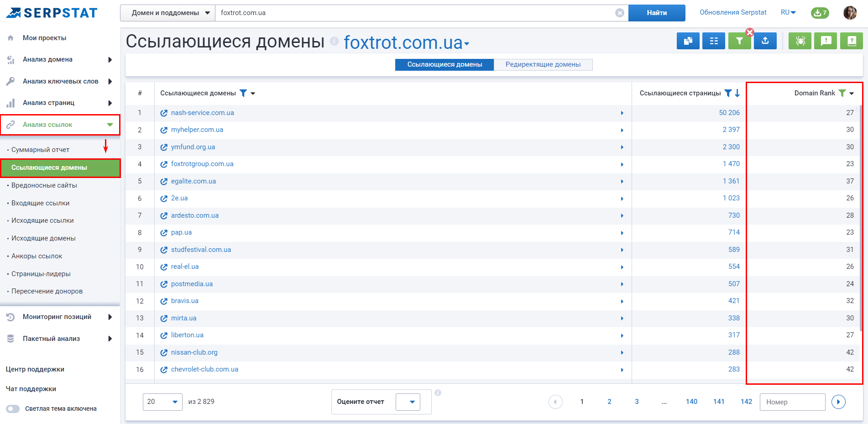Click info icon near Оцените отчет
This screenshot has height=424, width=868.
(438, 393)
